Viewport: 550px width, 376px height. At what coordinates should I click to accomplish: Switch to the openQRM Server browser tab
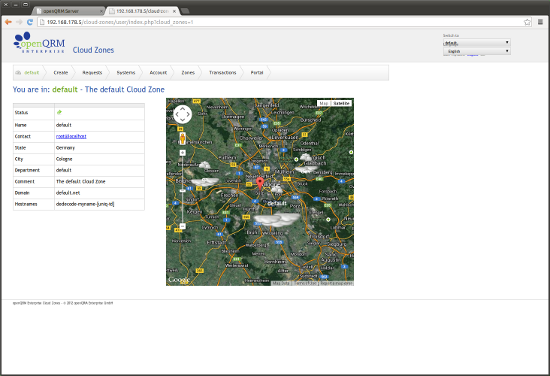click(68, 11)
